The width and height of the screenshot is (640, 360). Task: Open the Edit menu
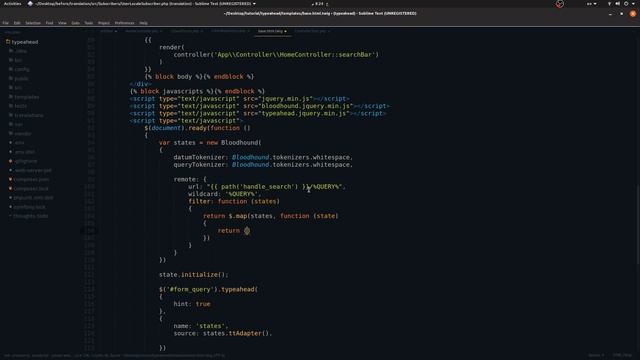click(x=17, y=23)
